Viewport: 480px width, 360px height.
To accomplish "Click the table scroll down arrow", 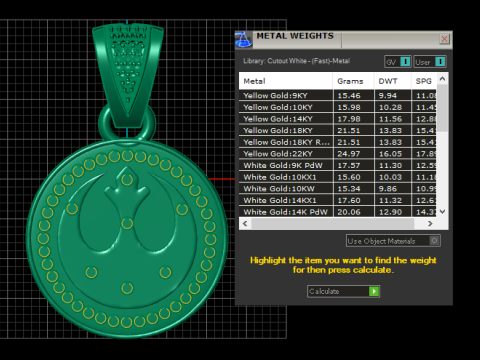I will [442, 211].
